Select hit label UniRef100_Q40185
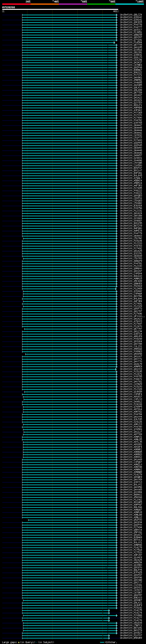This screenshot has height=644, width=146. click(131, 48)
